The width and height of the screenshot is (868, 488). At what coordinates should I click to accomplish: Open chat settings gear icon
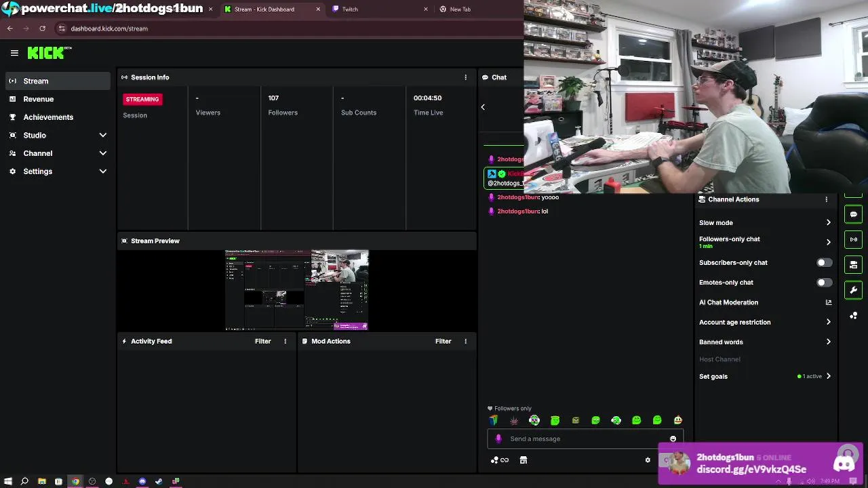[x=648, y=460]
